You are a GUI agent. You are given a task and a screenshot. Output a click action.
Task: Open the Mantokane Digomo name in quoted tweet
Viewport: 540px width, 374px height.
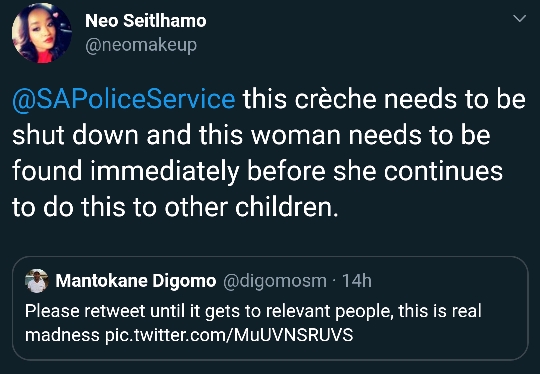tap(136, 281)
